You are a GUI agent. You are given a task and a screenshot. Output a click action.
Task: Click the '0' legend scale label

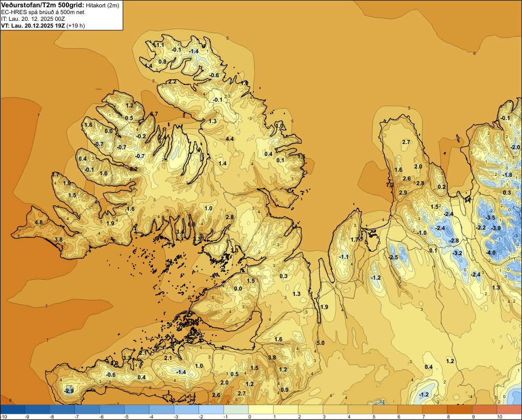pyautogui.click(x=250, y=417)
